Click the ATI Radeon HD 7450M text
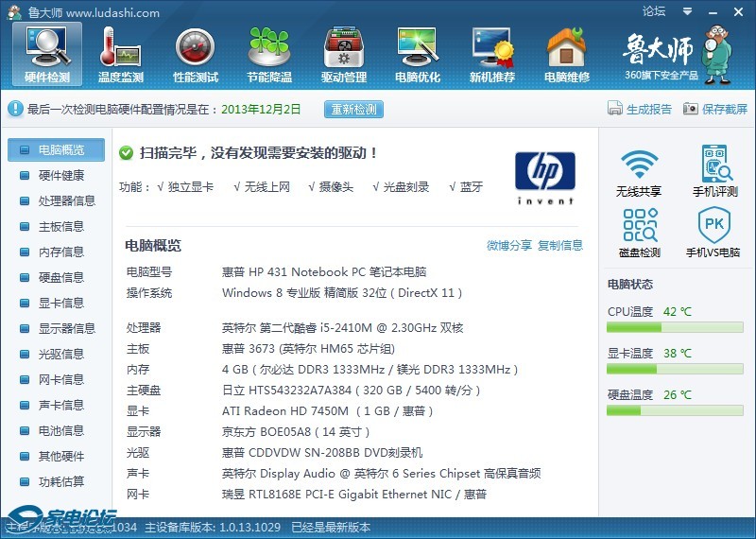This screenshot has width=756, height=539. 327,411
